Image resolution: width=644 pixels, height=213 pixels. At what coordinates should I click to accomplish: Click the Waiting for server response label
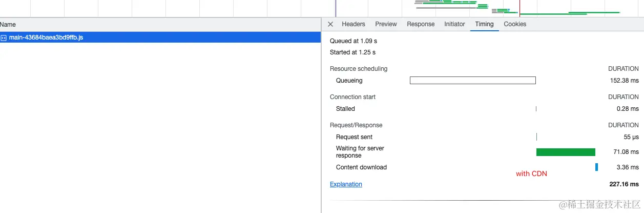coord(360,152)
